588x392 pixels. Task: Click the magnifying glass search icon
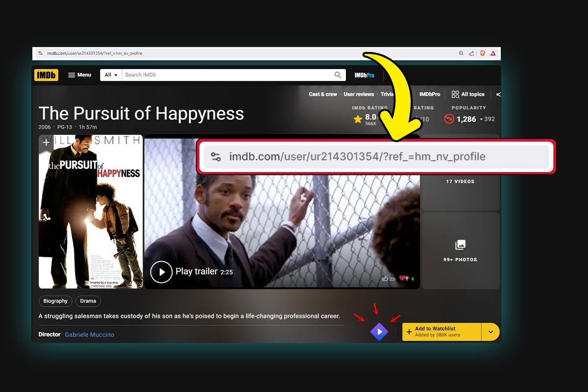pyautogui.click(x=338, y=75)
